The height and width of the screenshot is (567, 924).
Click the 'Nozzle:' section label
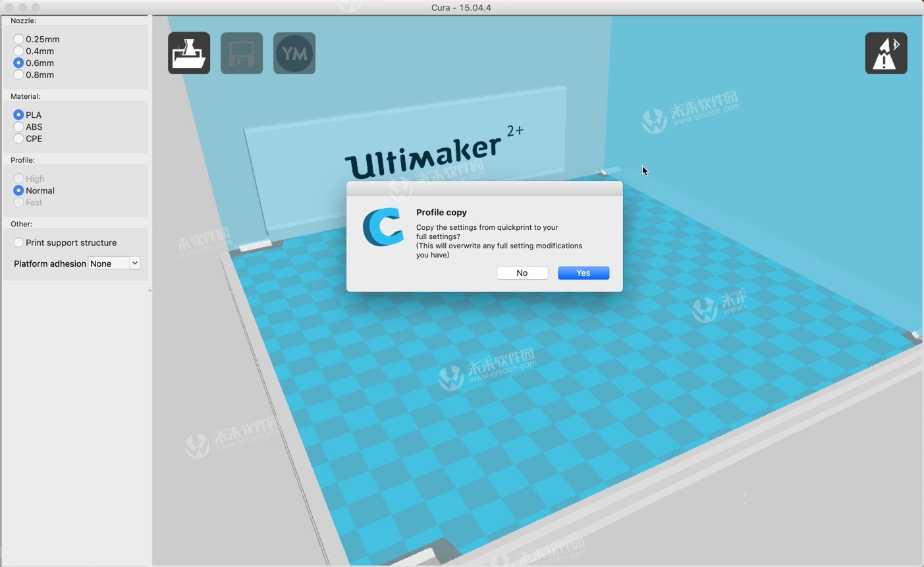[23, 20]
